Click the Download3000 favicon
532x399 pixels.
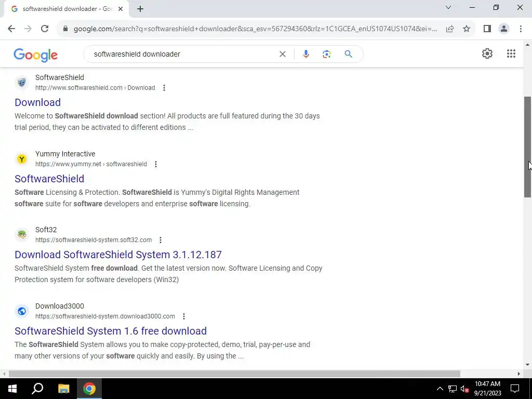(22, 311)
